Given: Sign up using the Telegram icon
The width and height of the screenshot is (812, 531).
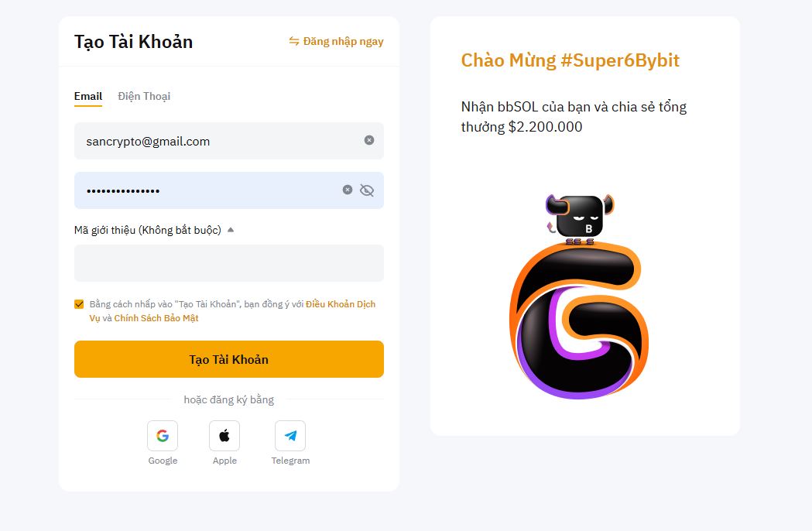Looking at the screenshot, I should click(290, 436).
